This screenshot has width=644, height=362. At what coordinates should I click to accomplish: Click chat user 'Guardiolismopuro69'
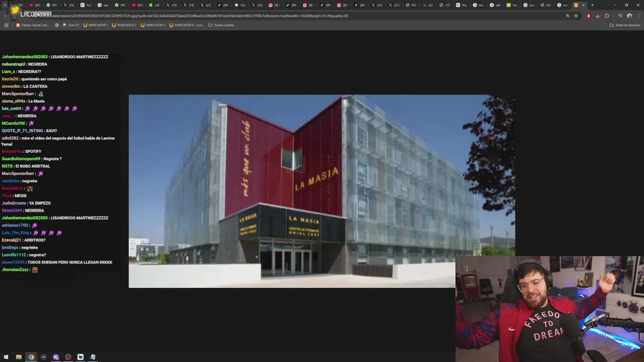pos(21,159)
